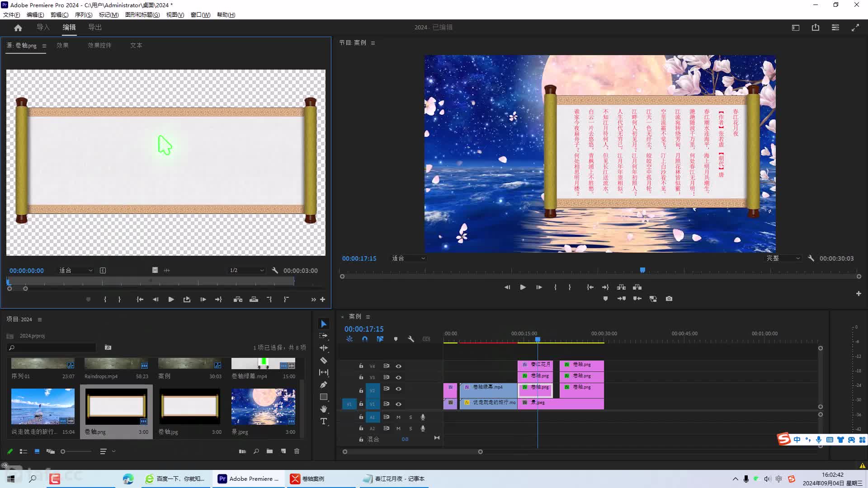Enter full screen video output
The height and width of the screenshot is (488, 868).
(x=855, y=28)
